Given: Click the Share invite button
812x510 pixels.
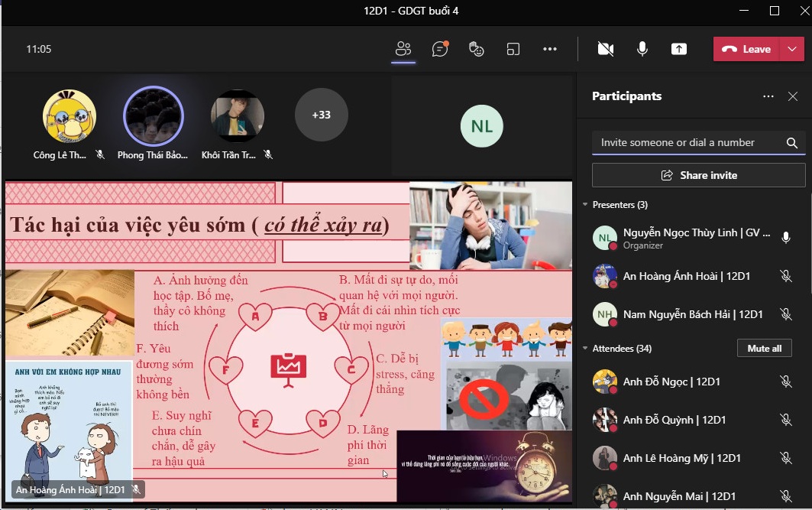Looking at the screenshot, I should pyautogui.click(x=698, y=175).
